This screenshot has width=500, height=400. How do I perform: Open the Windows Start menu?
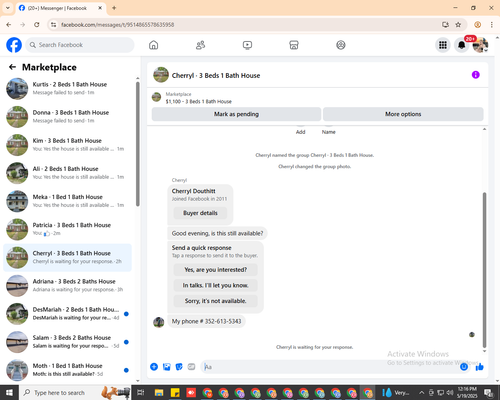pyautogui.click(x=9, y=392)
